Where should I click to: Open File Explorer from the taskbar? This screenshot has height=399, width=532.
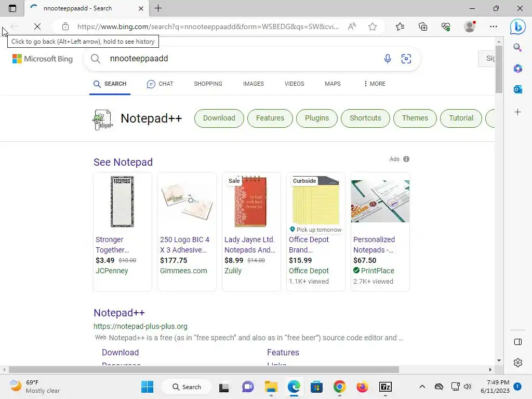point(271,387)
